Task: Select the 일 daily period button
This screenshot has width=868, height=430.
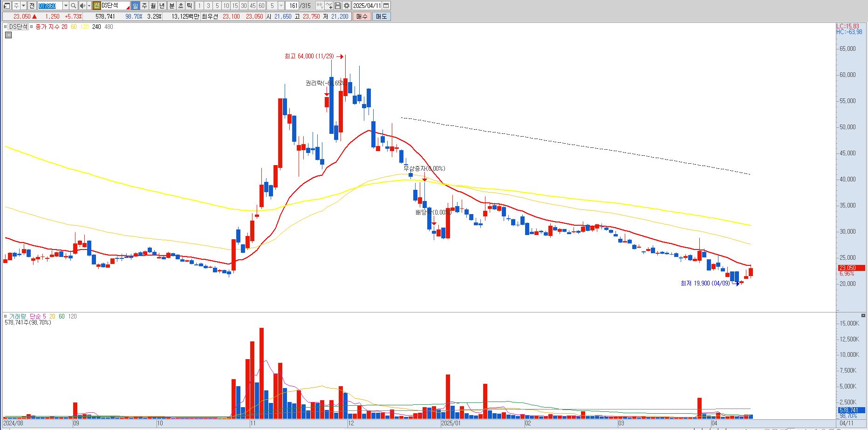Action: pos(135,6)
